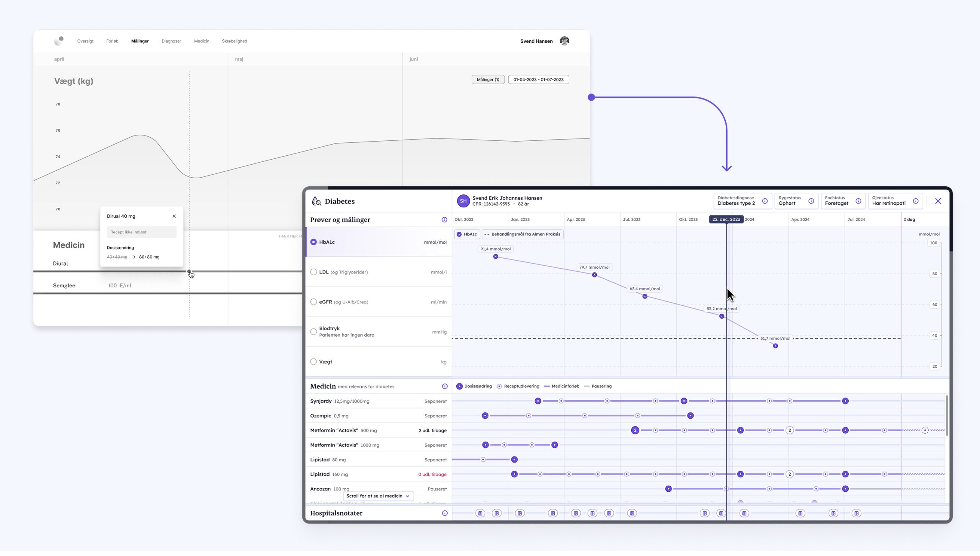Open the Medicin navigation tab
Viewport: 980px width, 556px height.
(x=201, y=41)
